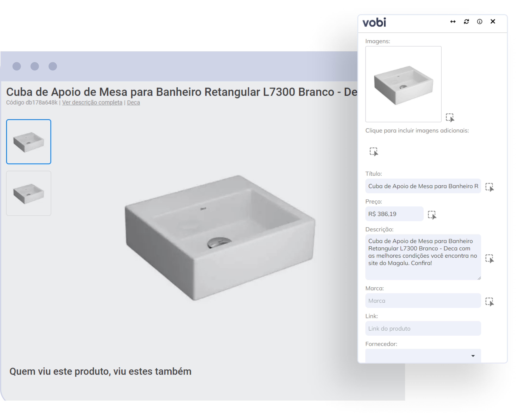Click the Título input field
Image resolution: width=522 pixels, height=420 pixels.
pyautogui.click(x=423, y=186)
